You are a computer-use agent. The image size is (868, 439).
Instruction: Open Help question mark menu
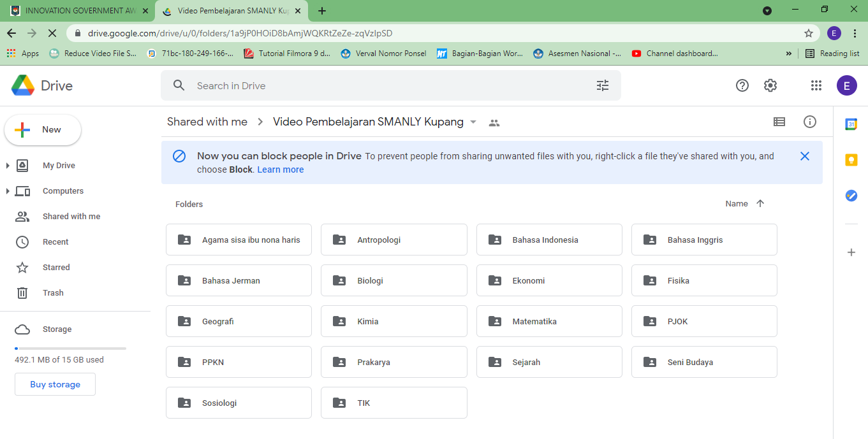click(x=742, y=85)
